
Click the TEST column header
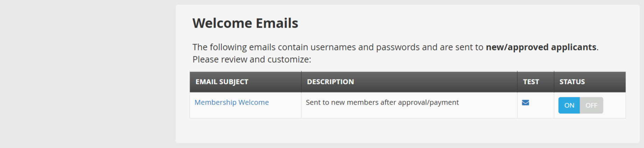pyautogui.click(x=531, y=82)
